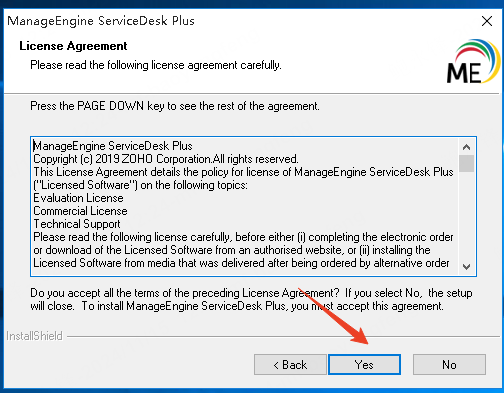Close the ServiceDesk Plus installer window
The height and width of the screenshot is (393, 504).
click(x=487, y=21)
